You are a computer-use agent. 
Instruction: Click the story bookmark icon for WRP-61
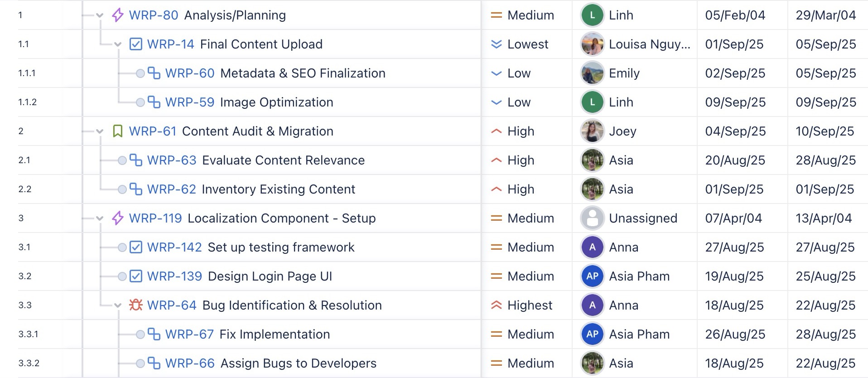[x=118, y=131]
